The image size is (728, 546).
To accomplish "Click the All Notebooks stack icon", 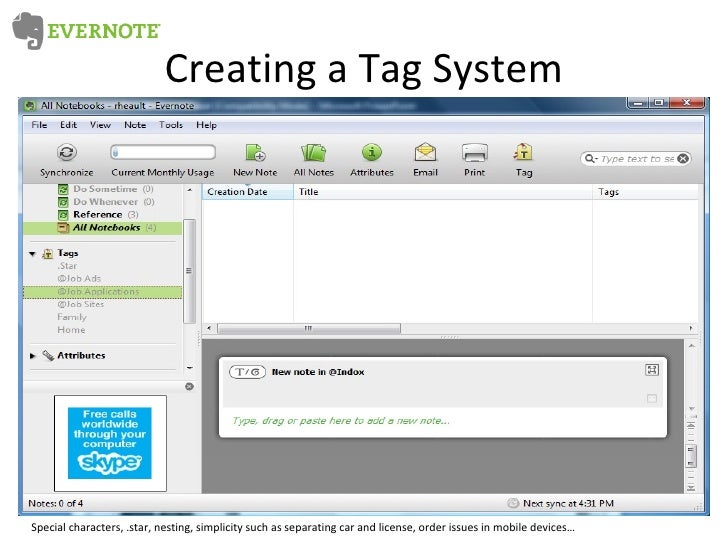I will [63, 228].
